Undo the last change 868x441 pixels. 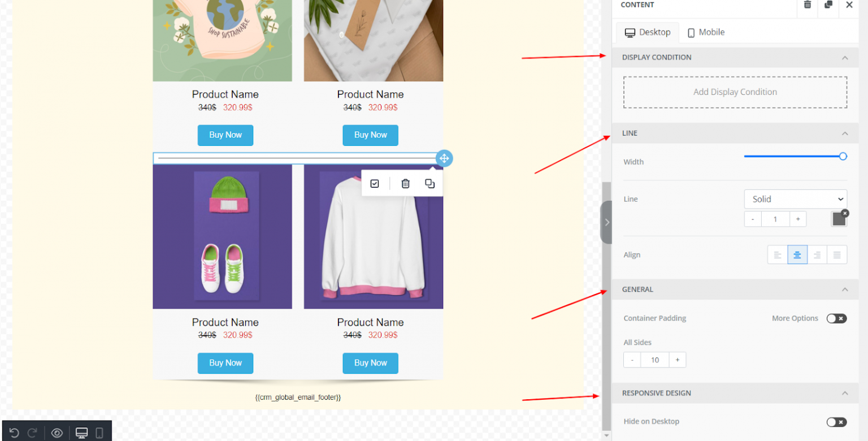[x=14, y=432]
